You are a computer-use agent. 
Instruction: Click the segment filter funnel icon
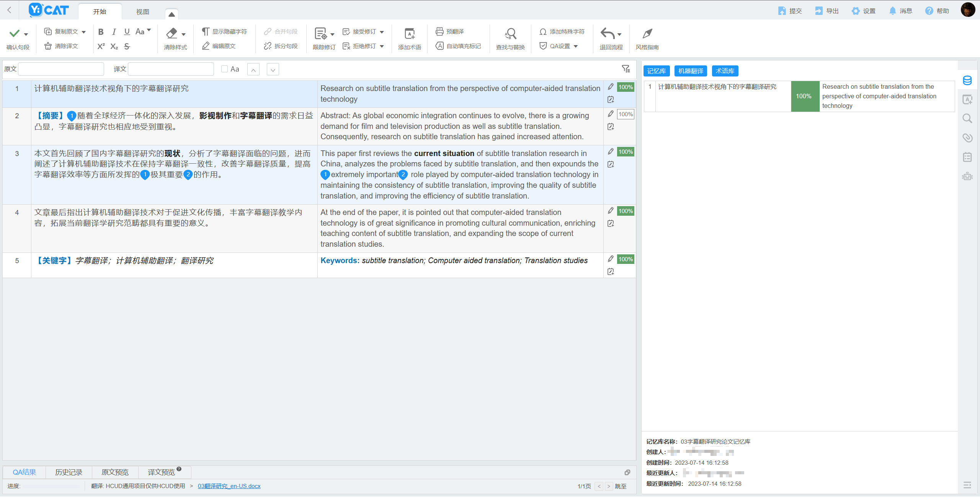click(626, 69)
